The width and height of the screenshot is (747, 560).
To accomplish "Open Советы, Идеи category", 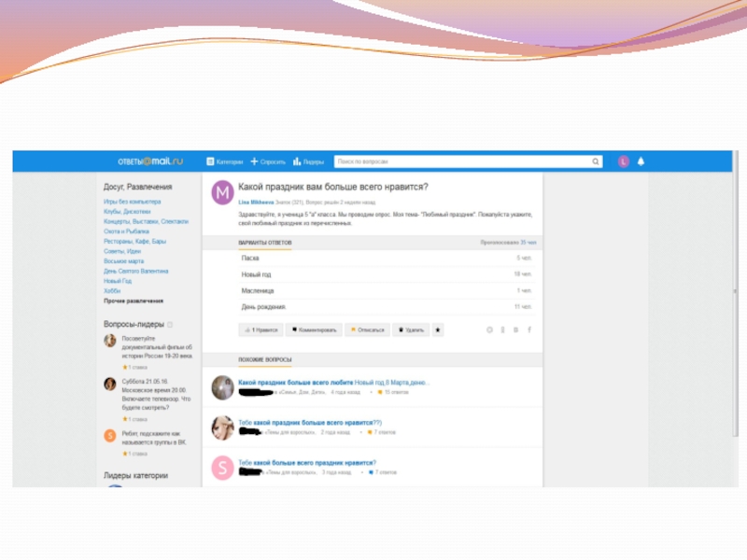I will point(122,251).
